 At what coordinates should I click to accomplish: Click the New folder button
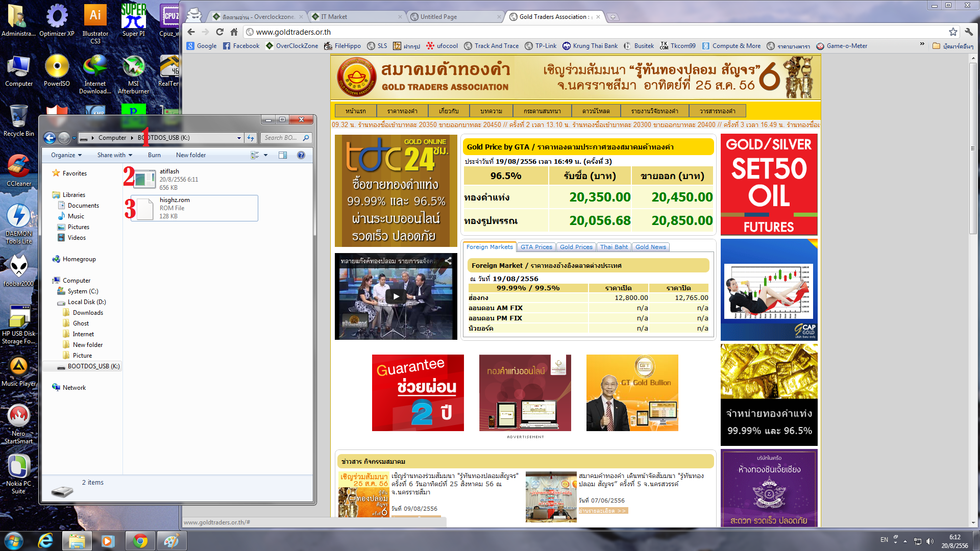click(190, 155)
